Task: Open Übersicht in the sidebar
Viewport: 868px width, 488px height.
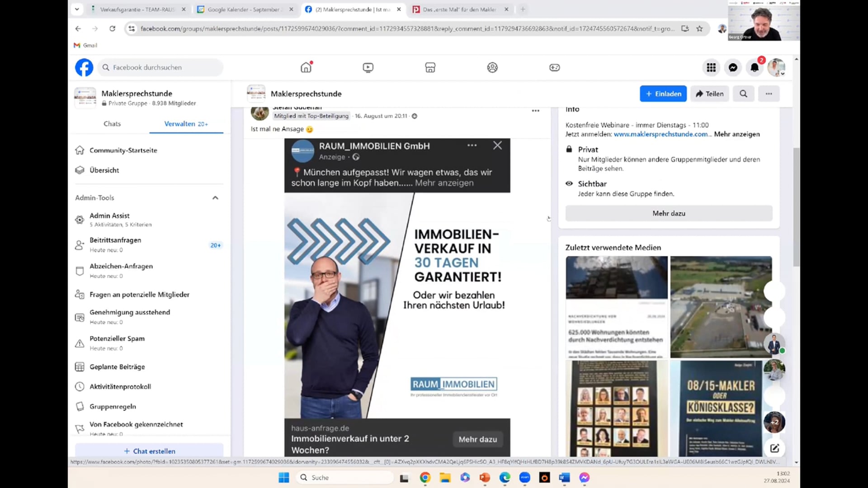Action: (x=149, y=170)
